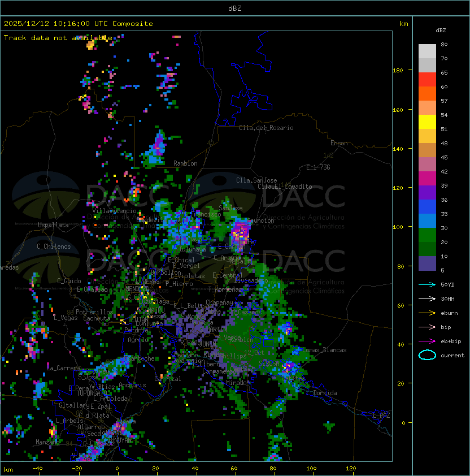Screen dimensions: 470x476
Task: Click the C_Guido place label
Action: 69,281
